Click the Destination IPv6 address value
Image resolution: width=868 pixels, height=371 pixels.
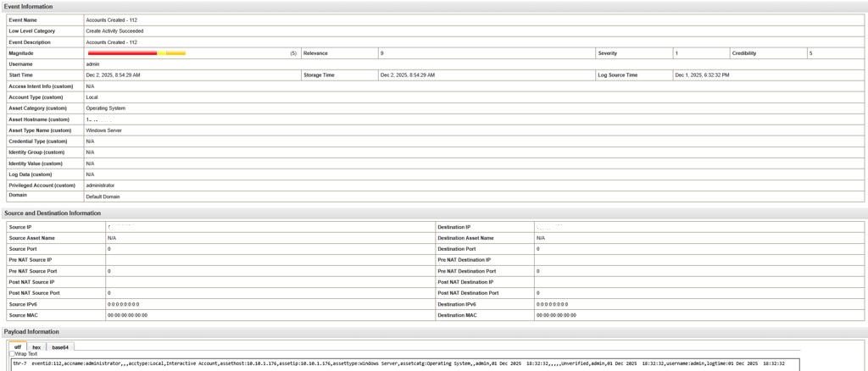[x=552, y=303]
